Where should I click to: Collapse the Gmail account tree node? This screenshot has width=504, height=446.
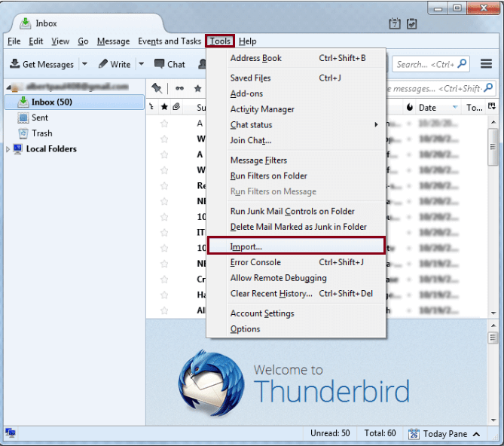[8, 87]
